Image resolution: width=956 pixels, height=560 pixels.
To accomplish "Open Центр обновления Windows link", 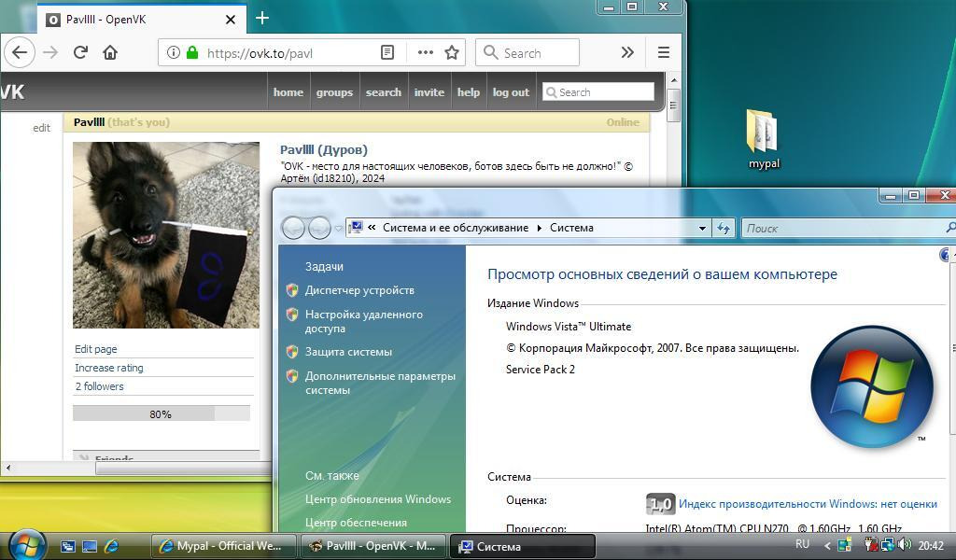I will point(378,499).
